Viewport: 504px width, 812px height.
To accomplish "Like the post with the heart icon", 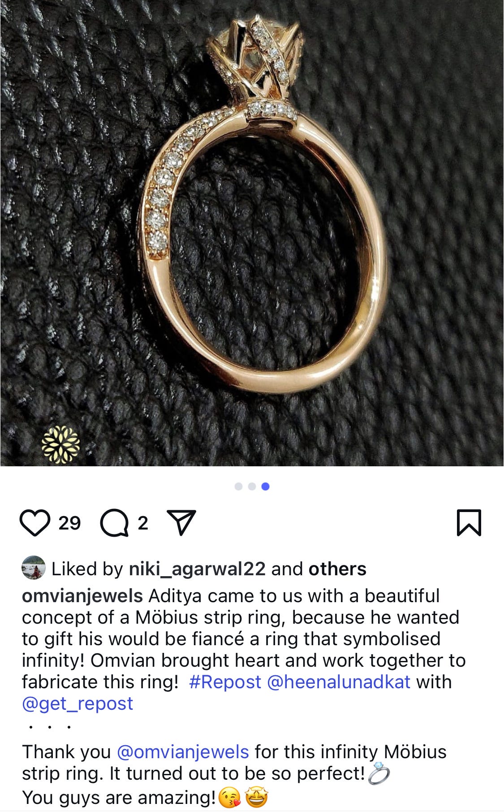I will pos(34,523).
